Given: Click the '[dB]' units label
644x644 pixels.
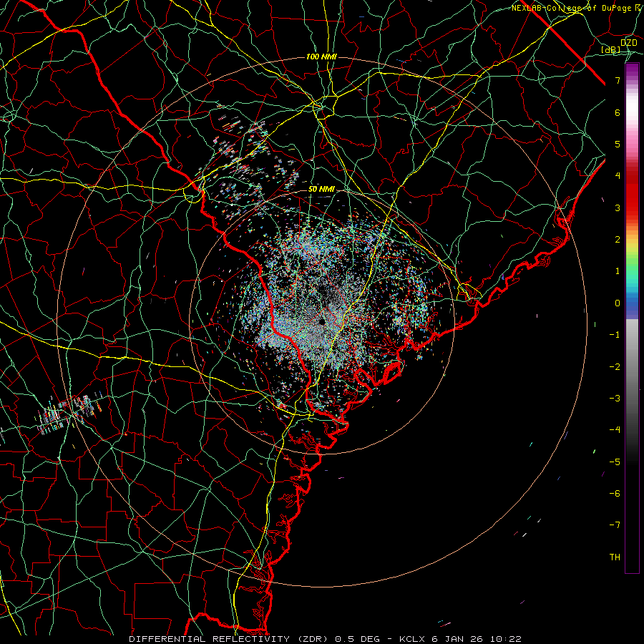Looking at the screenshot, I should pyautogui.click(x=611, y=49).
